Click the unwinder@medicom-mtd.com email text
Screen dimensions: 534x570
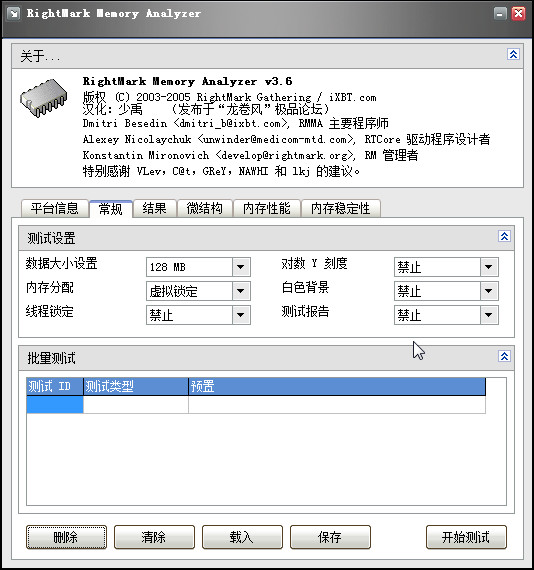click(275, 140)
